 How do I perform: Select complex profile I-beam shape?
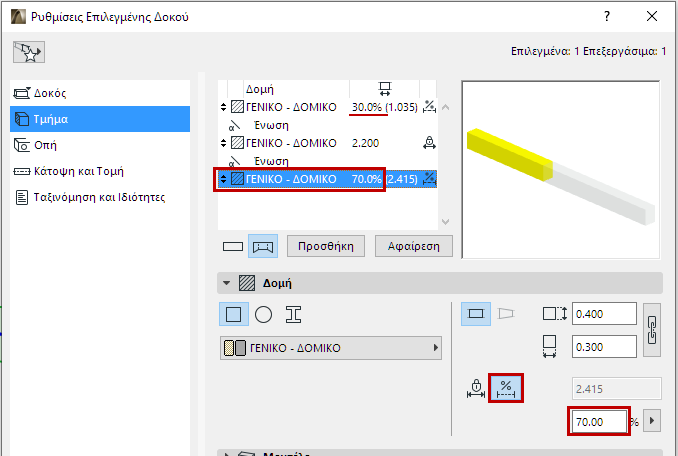293,314
